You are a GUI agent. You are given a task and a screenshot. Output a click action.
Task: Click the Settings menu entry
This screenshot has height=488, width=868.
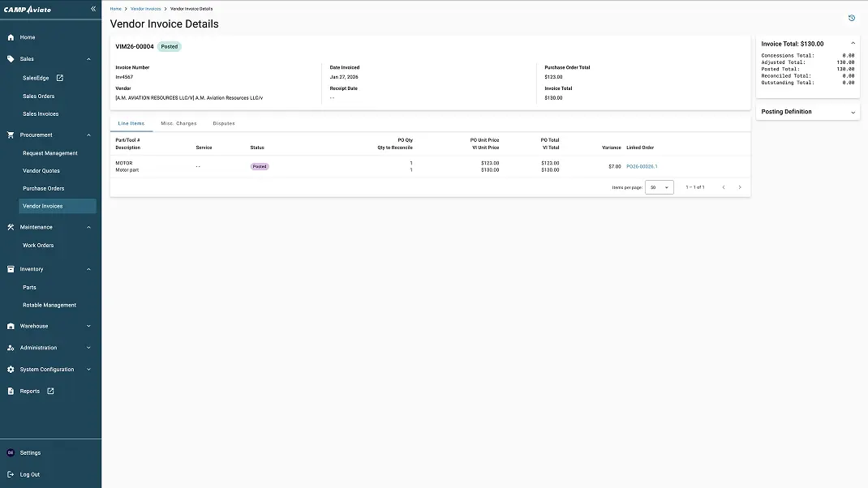(31, 452)
